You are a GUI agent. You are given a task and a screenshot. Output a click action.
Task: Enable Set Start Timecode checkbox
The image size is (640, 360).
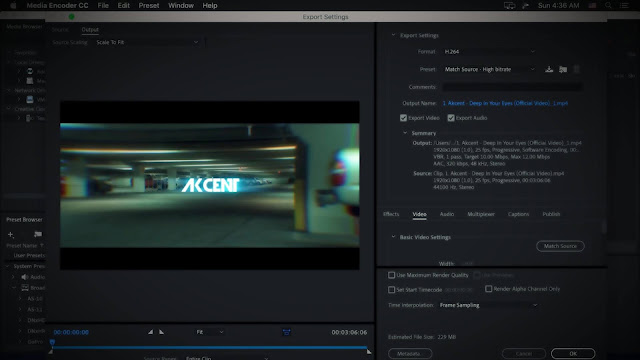point(391,289)
